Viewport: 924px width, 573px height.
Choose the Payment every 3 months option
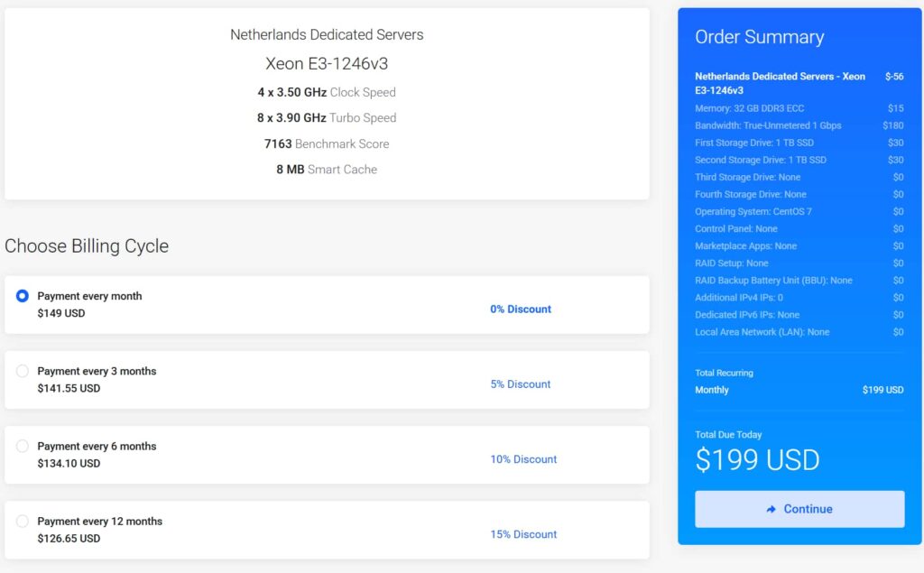[23, 371]
